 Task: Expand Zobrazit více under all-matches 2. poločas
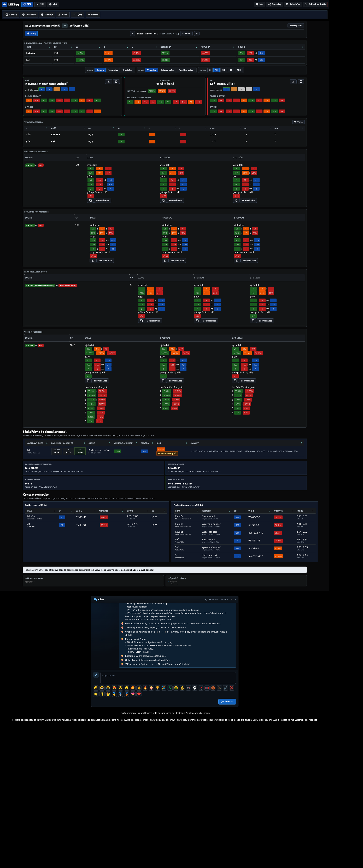tap(248, 381)
